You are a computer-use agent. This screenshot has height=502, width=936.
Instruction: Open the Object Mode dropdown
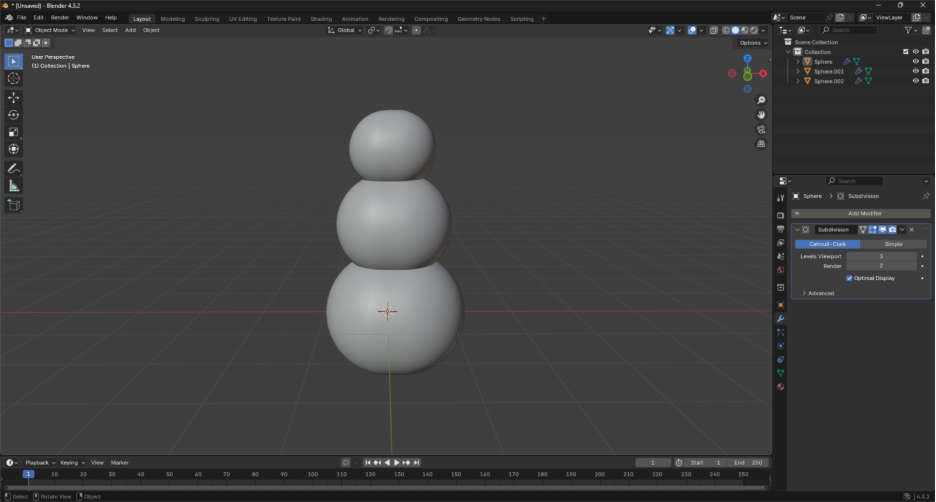point(50,30)
